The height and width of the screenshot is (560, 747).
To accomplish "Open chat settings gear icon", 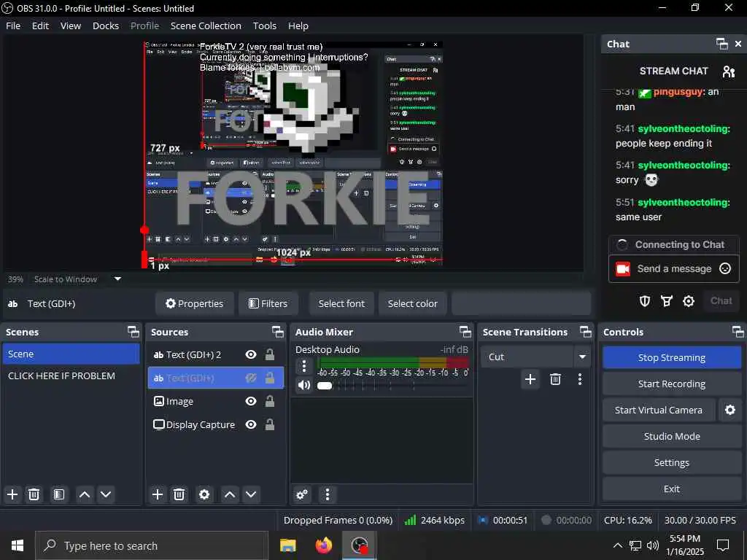I will tap(689, 301).
